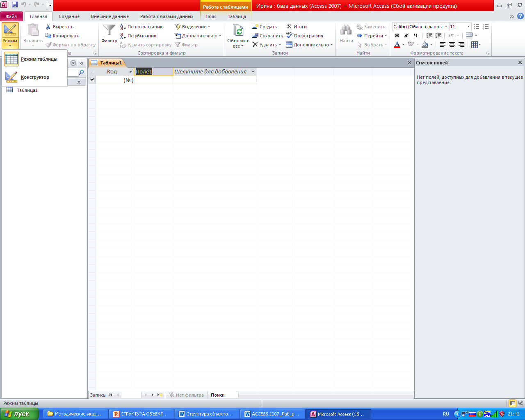Click the Найти binoculars icon
Viewport: 525px width, 420px height.
point(346,30)
